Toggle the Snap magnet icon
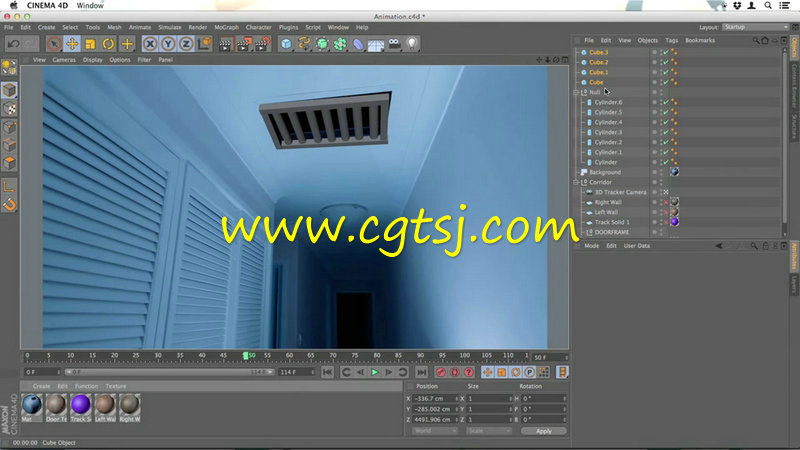Viewport: 800px width, 450px height. 9,205
